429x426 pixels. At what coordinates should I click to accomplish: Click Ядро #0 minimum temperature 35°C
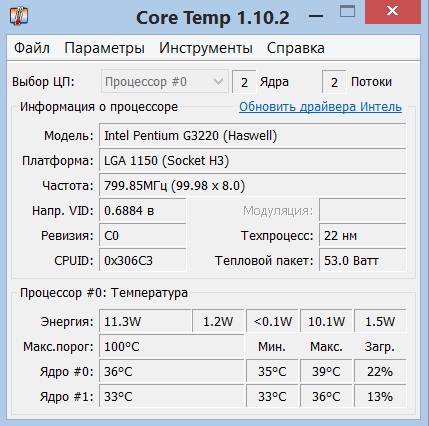272,371
